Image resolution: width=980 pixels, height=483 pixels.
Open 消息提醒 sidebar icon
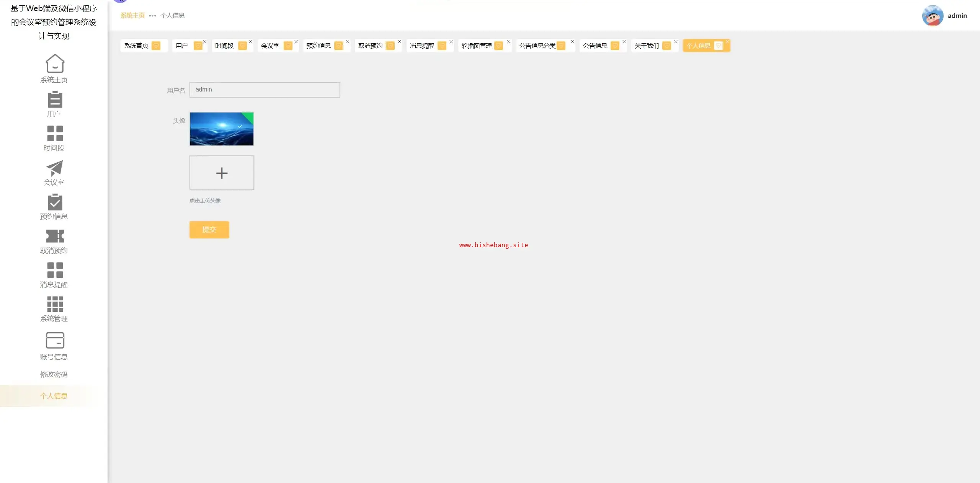[x=55, y=270]
